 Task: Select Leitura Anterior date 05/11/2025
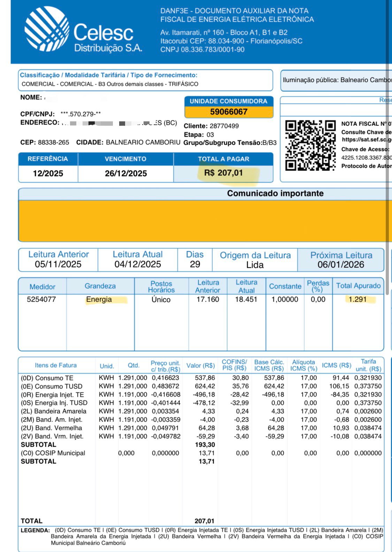[58, 264]
